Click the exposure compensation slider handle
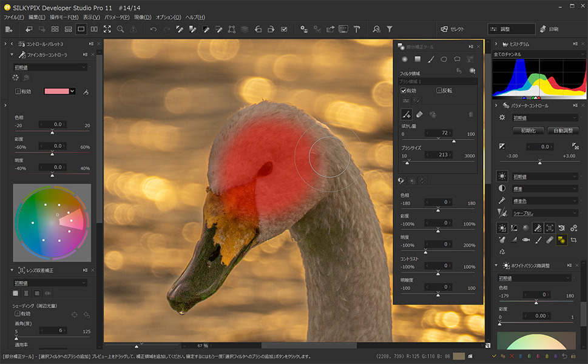The image size is (588, 364). 539,162
